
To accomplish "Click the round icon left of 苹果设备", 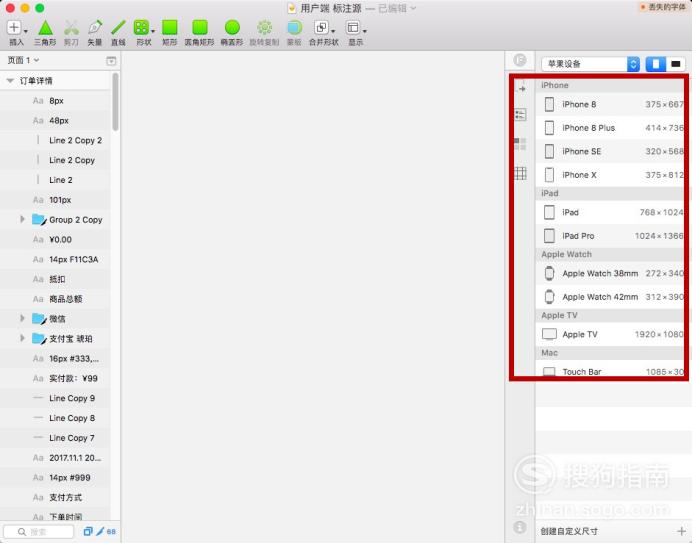I will [520, 60].
